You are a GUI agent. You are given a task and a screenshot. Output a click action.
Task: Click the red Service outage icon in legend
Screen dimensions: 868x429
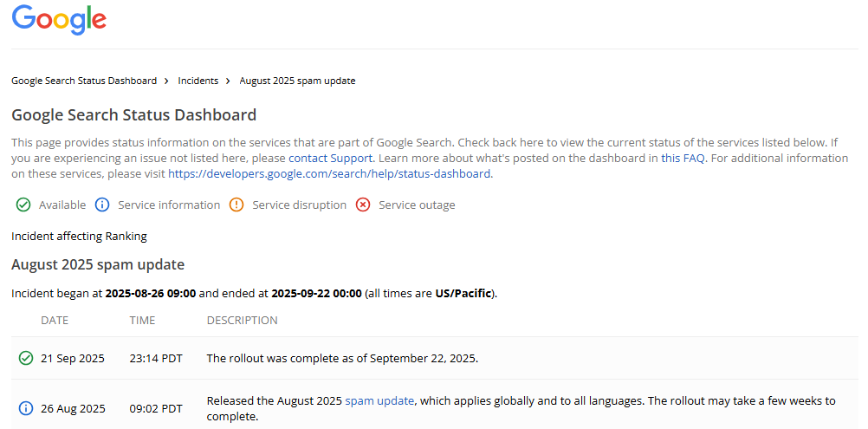[x=363, y=205]
